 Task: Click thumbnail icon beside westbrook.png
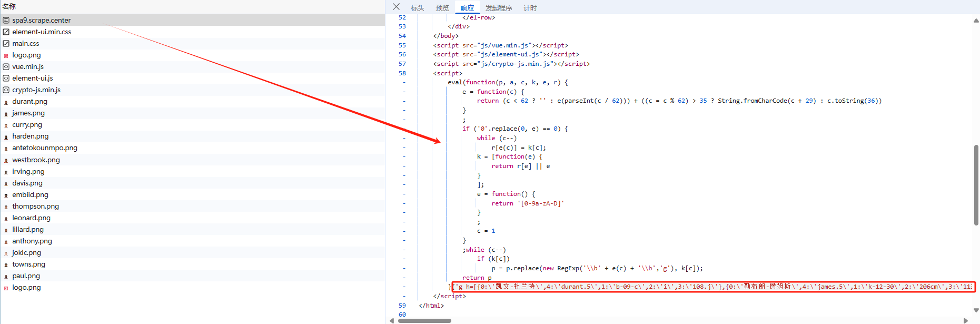(6, 160)
